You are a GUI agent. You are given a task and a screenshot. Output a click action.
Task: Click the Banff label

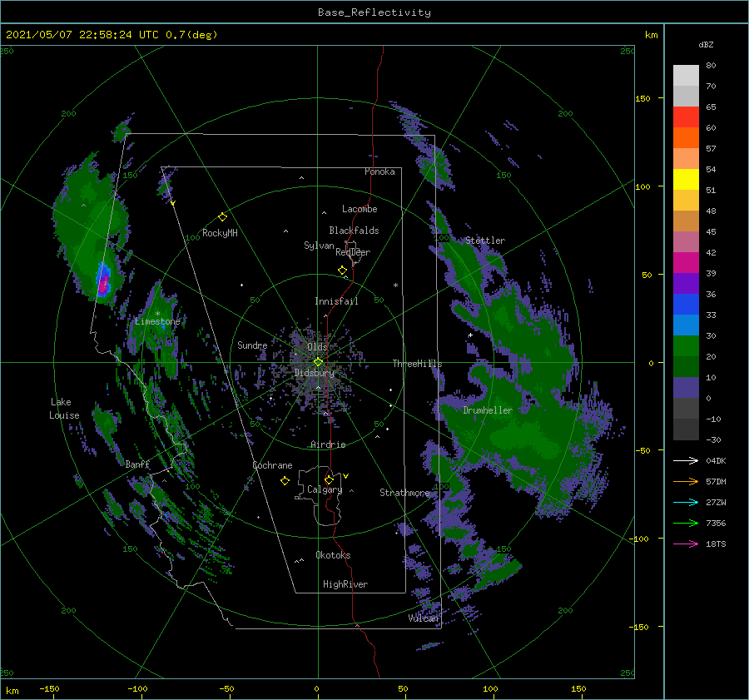point(137,464)
